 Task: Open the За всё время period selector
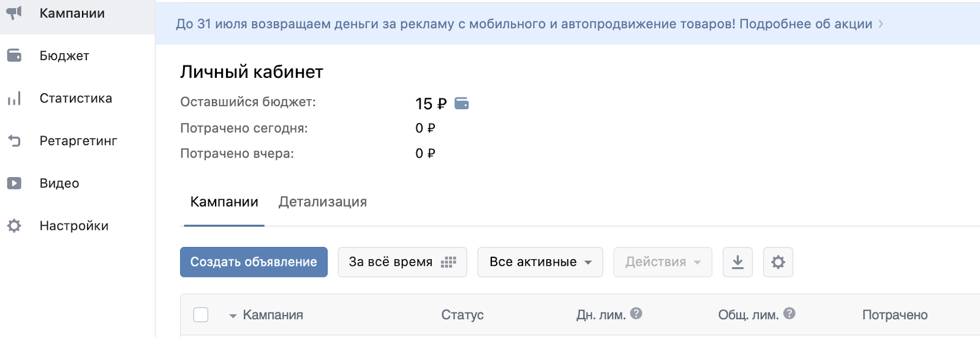[402, 262]
